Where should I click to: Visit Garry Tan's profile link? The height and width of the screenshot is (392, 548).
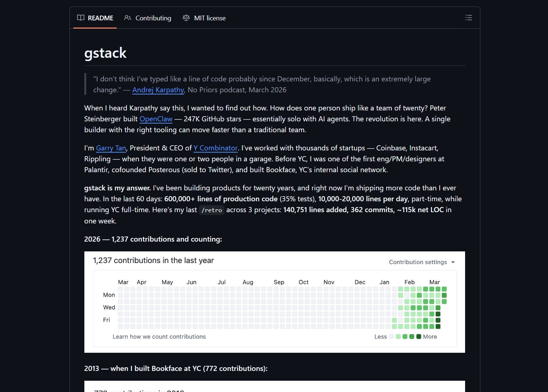(111, 148)
